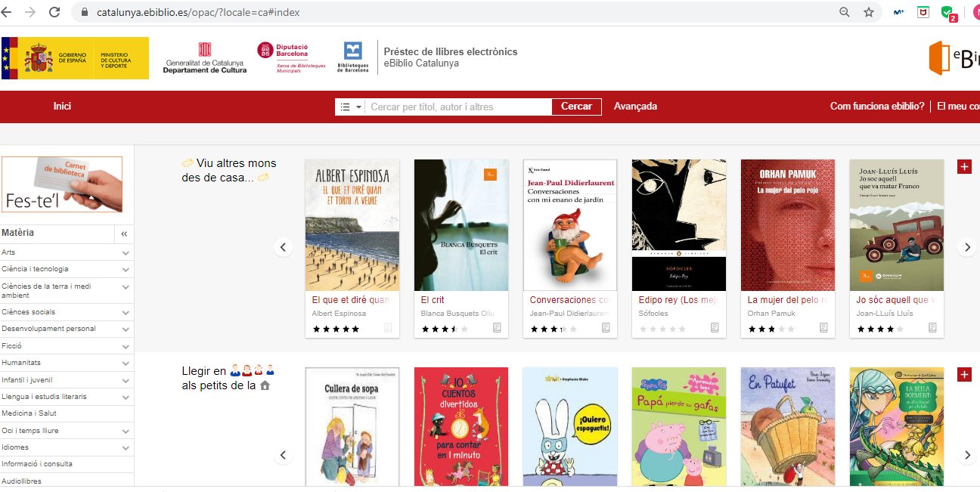Click the Gobierno de España logo
The width and height of the screenshot is (980, 492).
point(75,58)
